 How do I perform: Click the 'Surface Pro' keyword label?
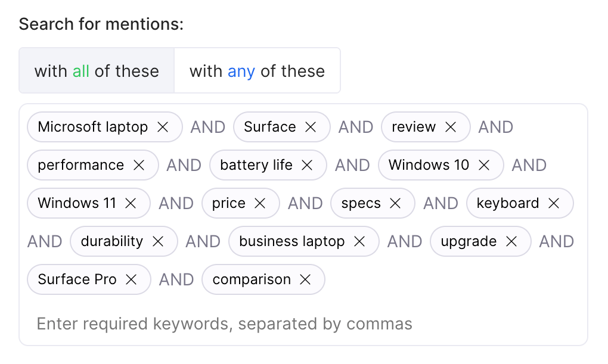pyautogui.click(x=77, y=279)
